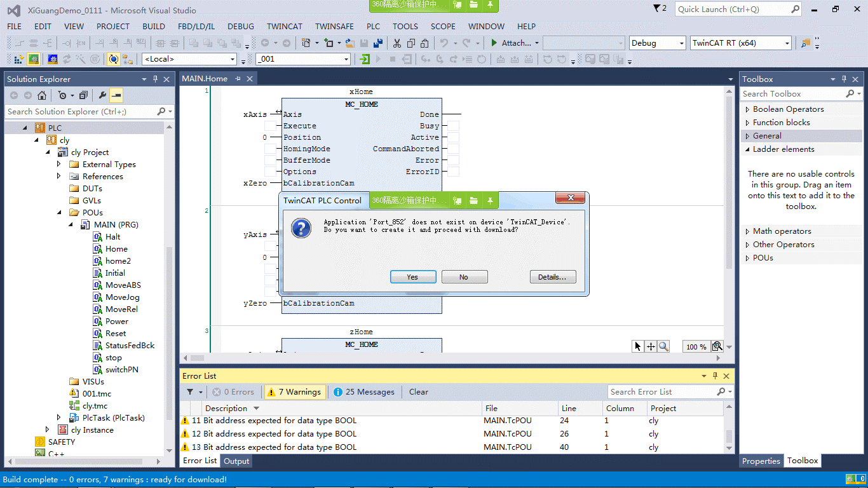
Task: Click the Paste toolbar icon
Action: point(424,43)
